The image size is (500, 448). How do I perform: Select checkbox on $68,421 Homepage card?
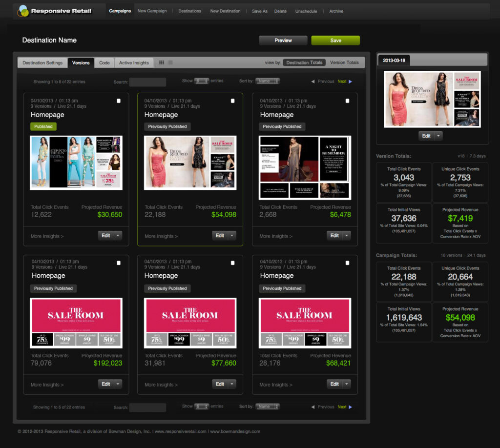pyautogui.click(x=347, y=263)
